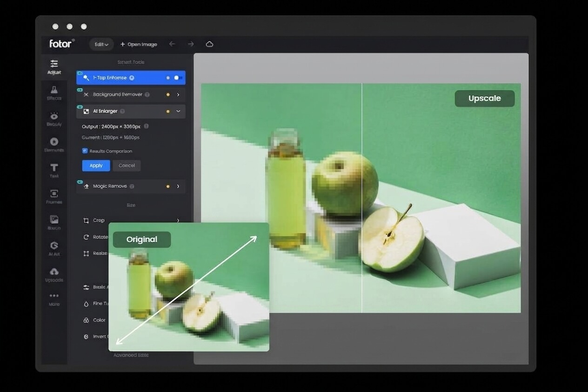Open the Adjust sidebar panel
588x392 pixels.
click(x=54, y=67)
